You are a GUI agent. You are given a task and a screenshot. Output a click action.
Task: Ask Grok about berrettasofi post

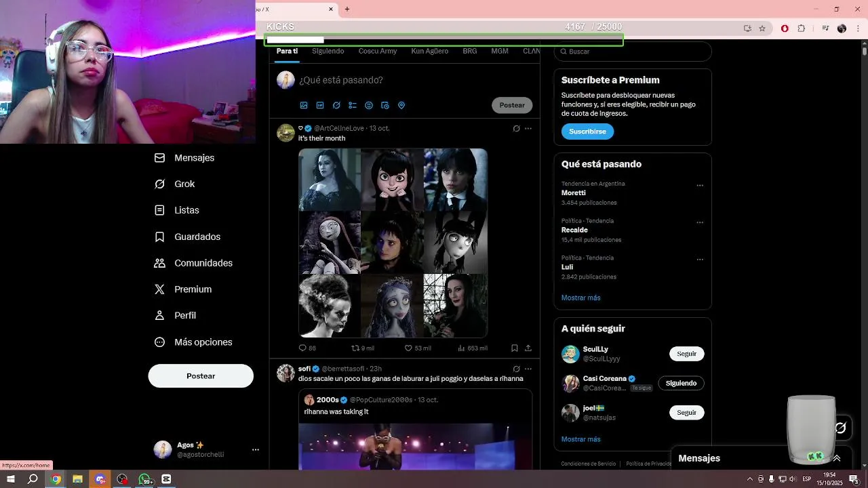pyautogui.click(x=516, y=369)
